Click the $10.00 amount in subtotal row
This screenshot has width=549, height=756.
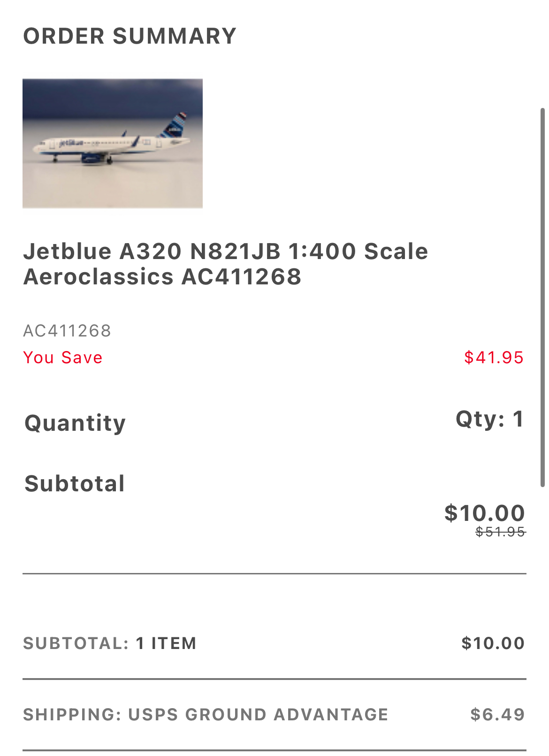(x=493, y=643)
